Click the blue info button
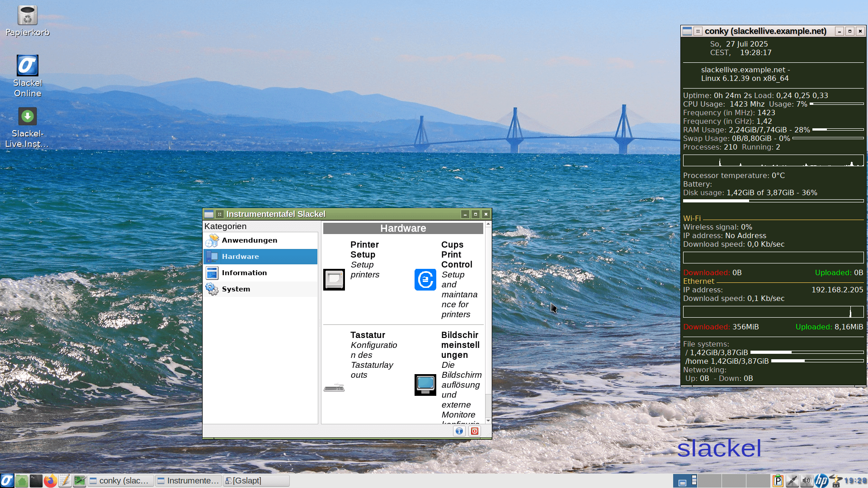This screenshot has height=488, width=868. (x=459, y=431)
